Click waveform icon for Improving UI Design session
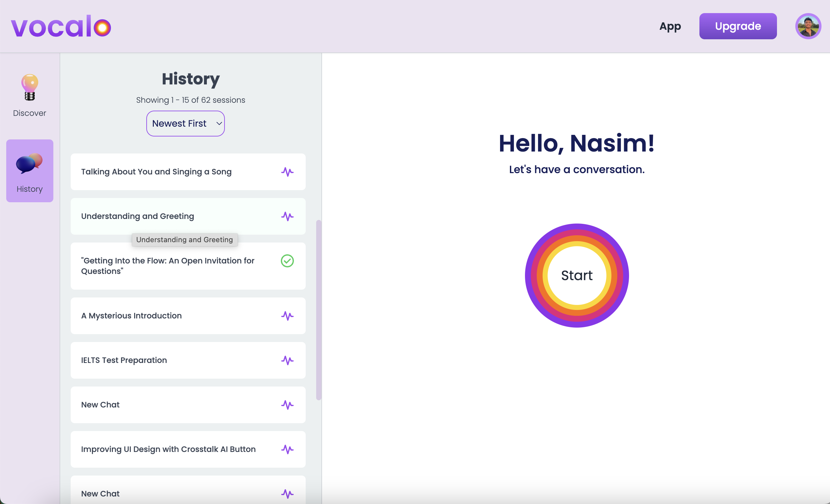 point(287,449)
